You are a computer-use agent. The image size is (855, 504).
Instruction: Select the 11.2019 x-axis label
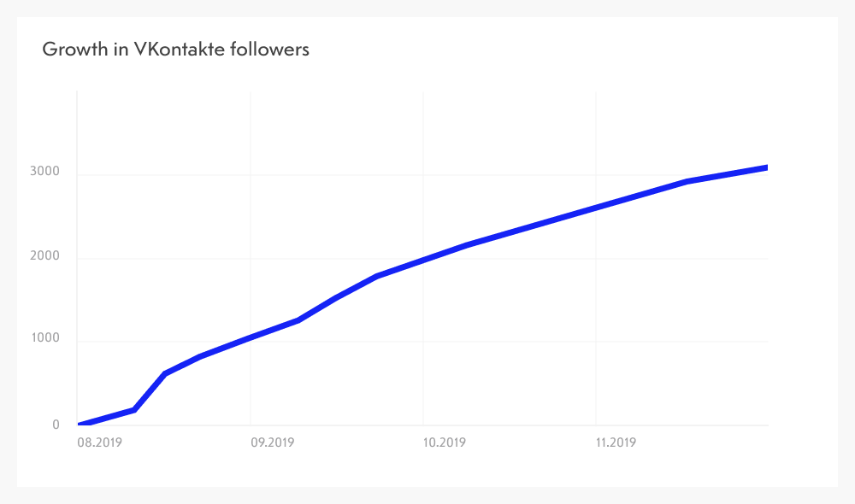(616, 442)
